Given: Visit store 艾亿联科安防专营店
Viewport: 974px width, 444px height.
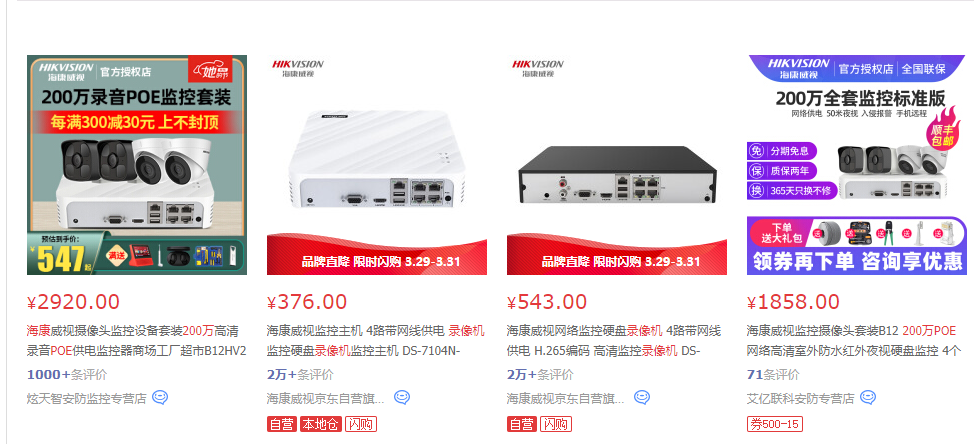Looking at the screenshot, I should [x=801, y=398].
